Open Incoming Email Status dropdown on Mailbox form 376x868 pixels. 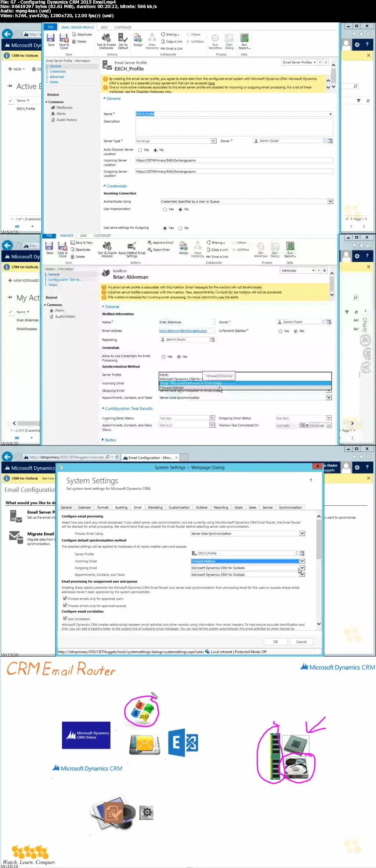(212, 418)
